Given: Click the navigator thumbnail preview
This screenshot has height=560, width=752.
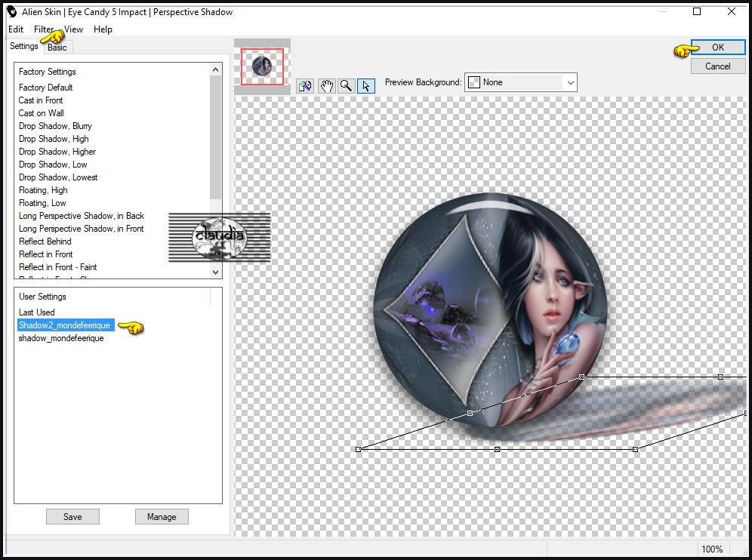Looking at the screenshot, I should pyautogui.click(x=262, y=66).
